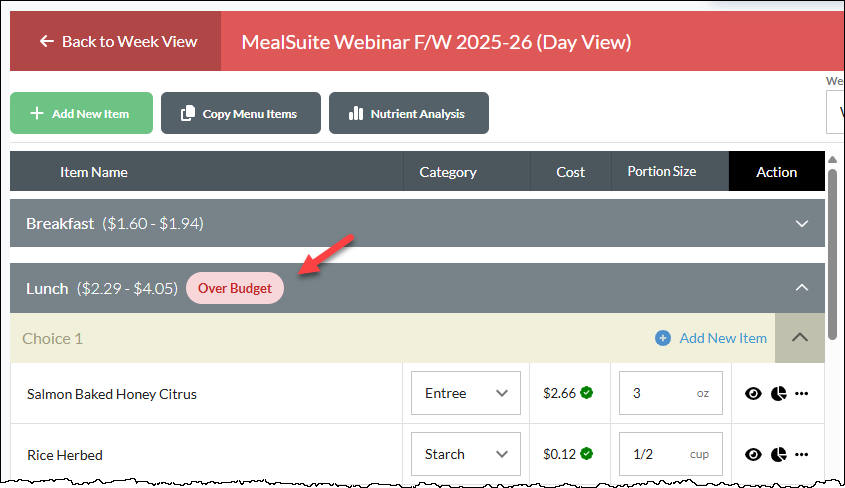Click the Lunch section title
Viewport: 845px width, 488px height.
tap(47, 288)
